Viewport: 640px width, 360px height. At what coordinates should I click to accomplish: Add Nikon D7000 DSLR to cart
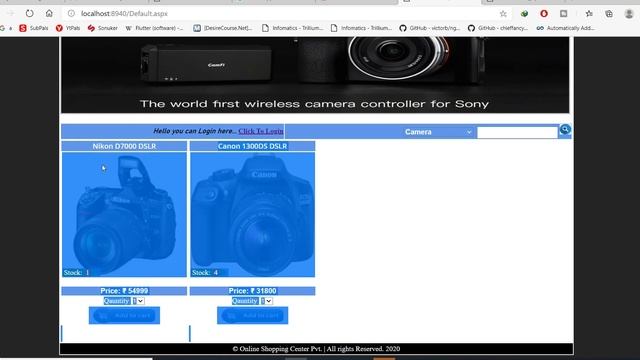124,316
